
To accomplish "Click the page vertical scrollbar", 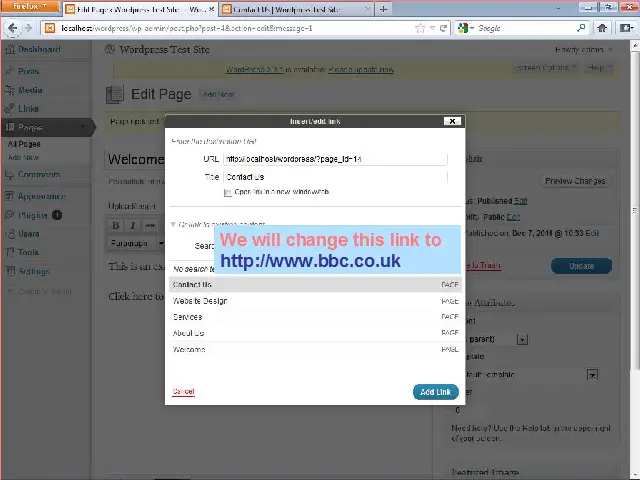I will click(x=635, y=211).
